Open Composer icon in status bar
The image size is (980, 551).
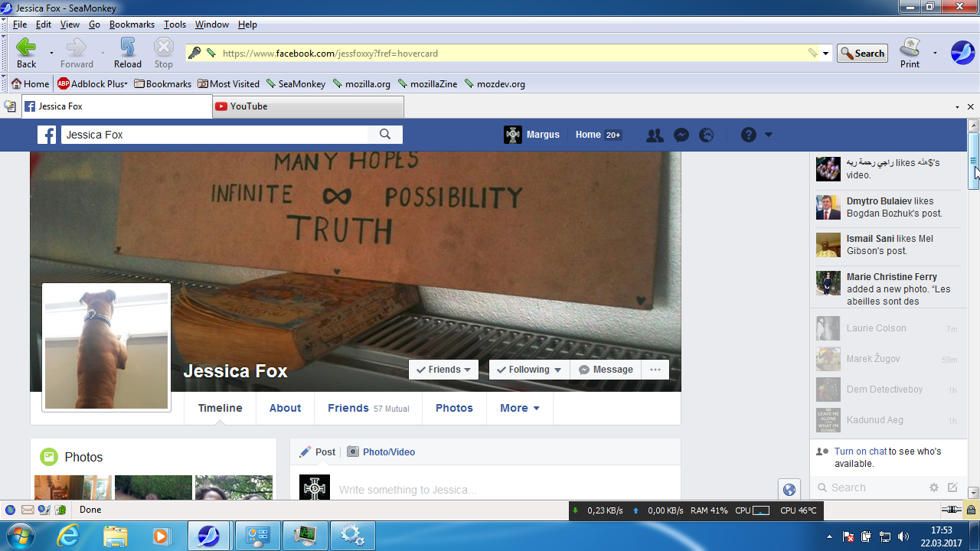(44, 510)
